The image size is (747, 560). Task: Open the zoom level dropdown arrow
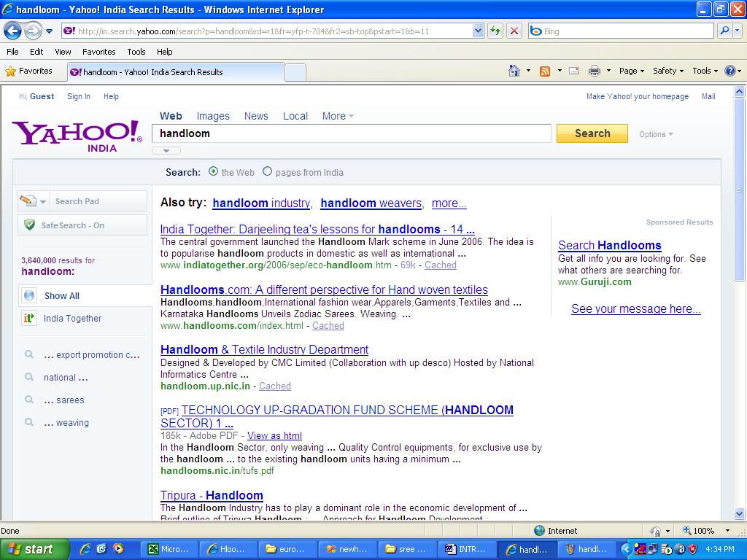click(x=727, y=531)
